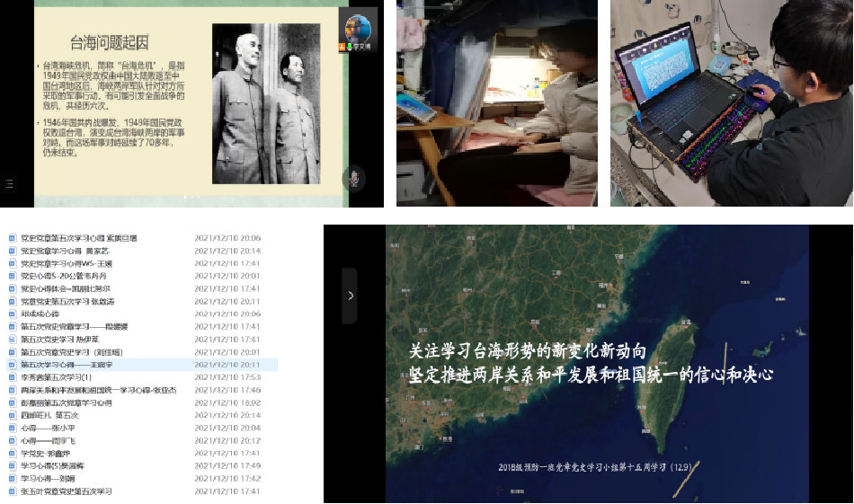Select file name 学党史-郭鑫烨
Viewport: 854px width, 504px height.
click(45, 454)
